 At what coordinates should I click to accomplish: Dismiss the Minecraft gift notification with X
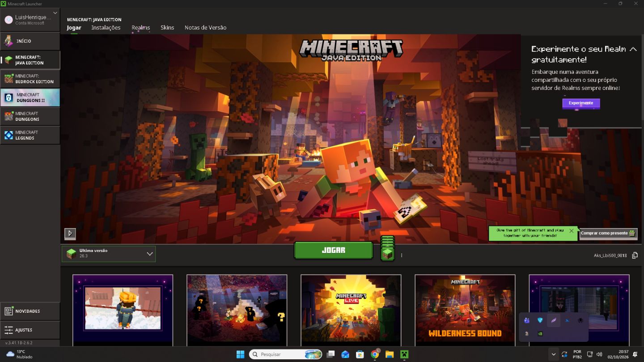571,231
